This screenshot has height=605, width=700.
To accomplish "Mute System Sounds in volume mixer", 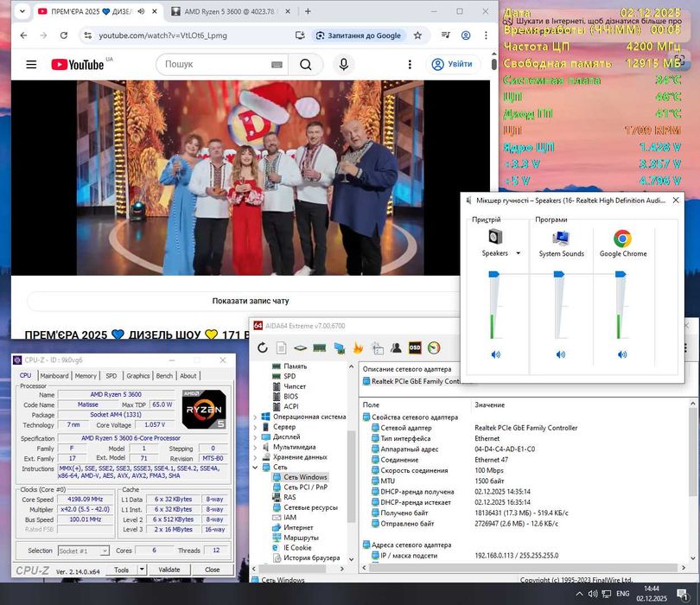I will 561,354.
